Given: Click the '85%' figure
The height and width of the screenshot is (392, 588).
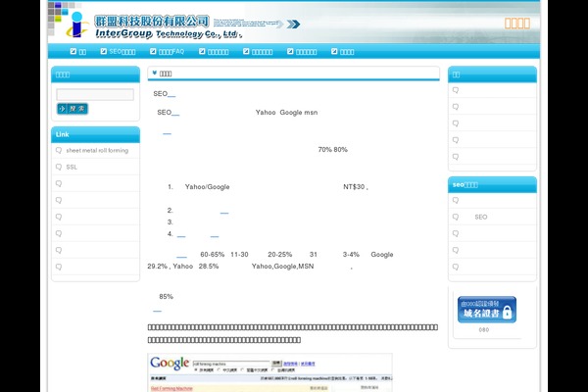Looking at the screenshot, I should tap(167, 297).
